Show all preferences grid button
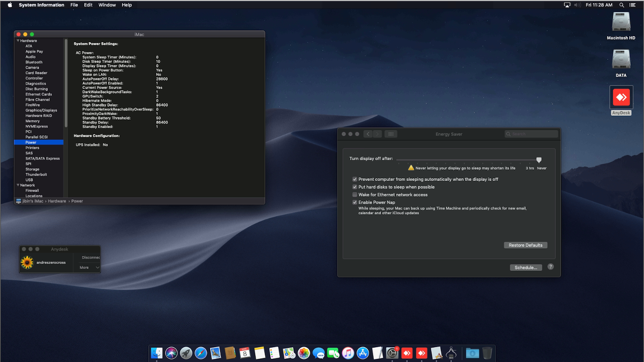The height and width of the screenshot is (362, 644). pos(390,134)
